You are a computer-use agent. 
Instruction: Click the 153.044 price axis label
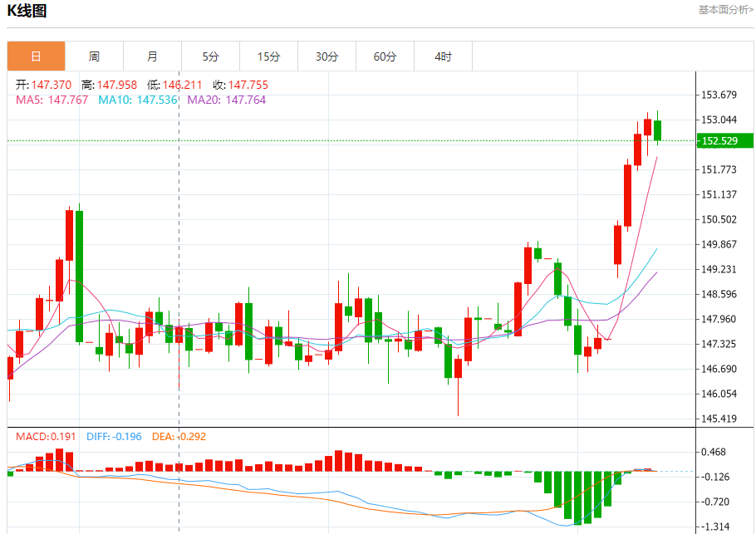(719, 120)
